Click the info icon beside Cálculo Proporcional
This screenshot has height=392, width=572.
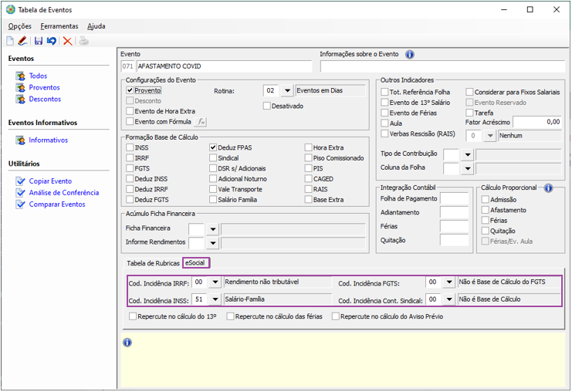(x=548, y=188)
